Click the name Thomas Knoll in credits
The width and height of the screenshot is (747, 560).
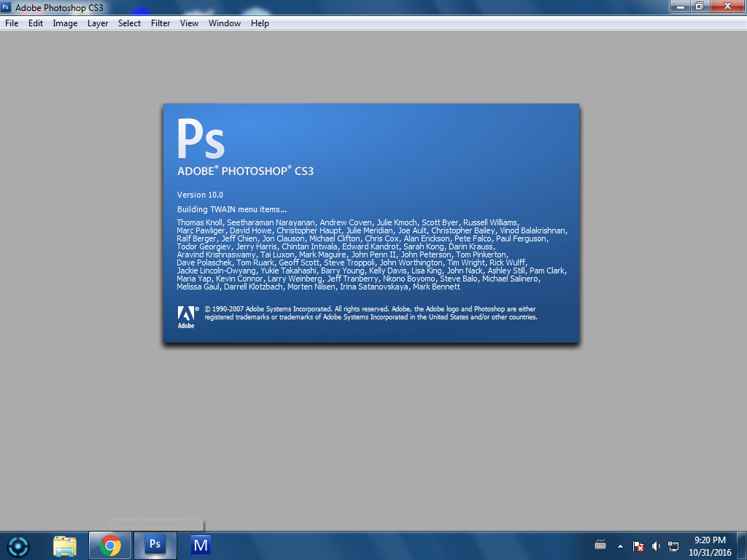pyautogui.click(x=200, y=222)
